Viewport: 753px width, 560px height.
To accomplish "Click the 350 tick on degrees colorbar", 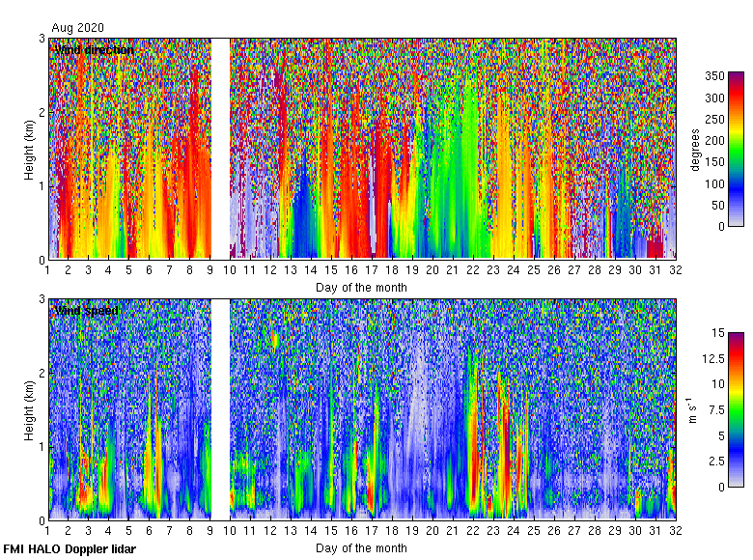I will point(713,76).
